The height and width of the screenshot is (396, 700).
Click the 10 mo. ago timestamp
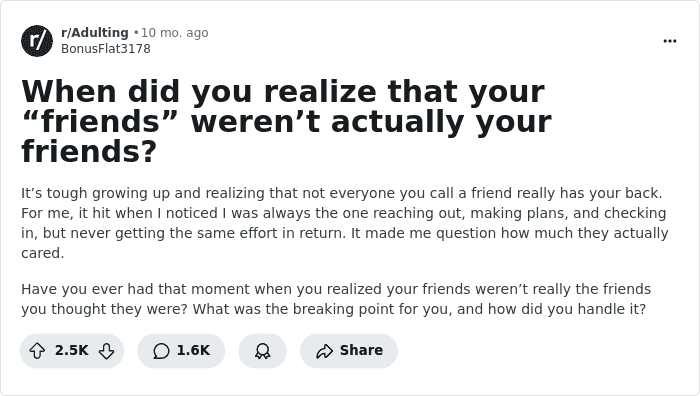click(x=175, y=33)
